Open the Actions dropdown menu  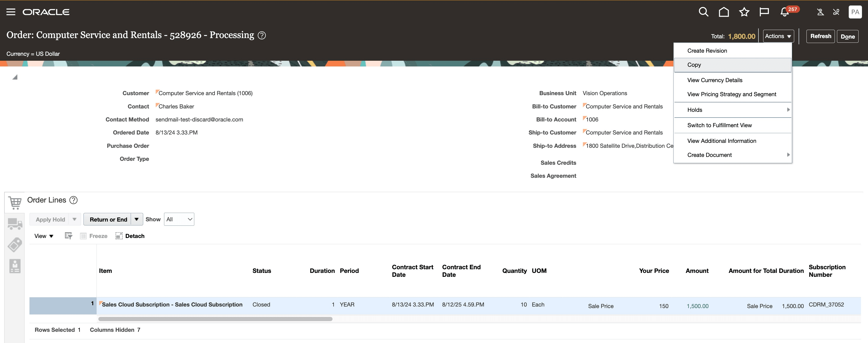click(x=778, y=36)
